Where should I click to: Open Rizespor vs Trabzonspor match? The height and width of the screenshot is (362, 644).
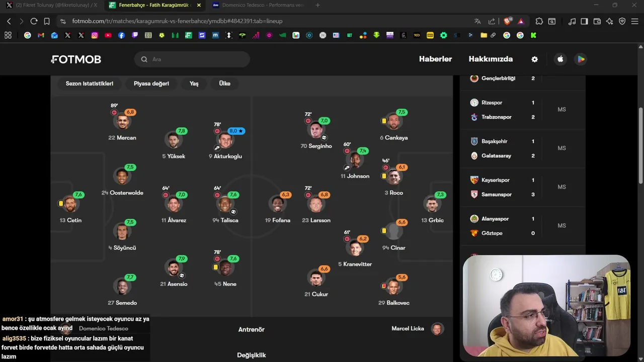point(523,110)
